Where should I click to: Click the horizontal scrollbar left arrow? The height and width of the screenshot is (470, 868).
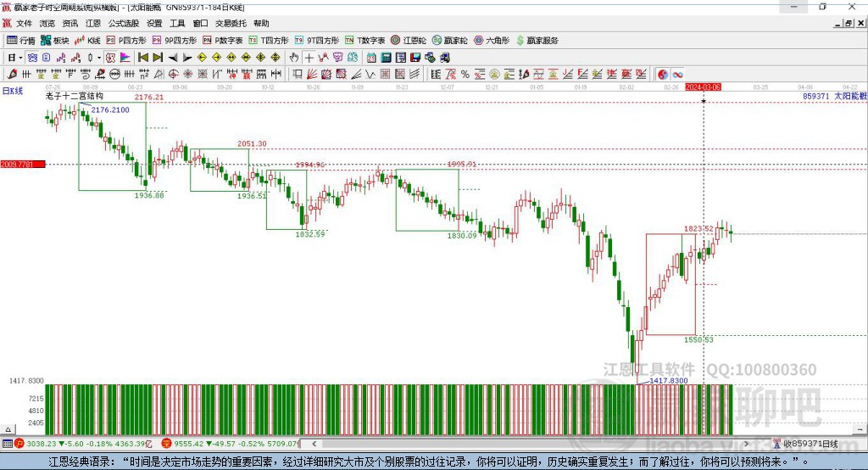[x=314, y=444]
